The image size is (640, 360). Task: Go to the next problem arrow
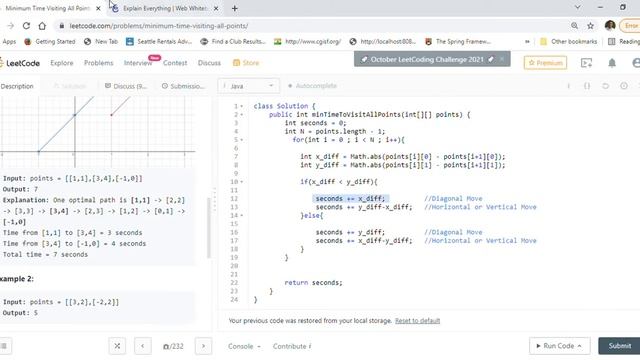[203, 346]
